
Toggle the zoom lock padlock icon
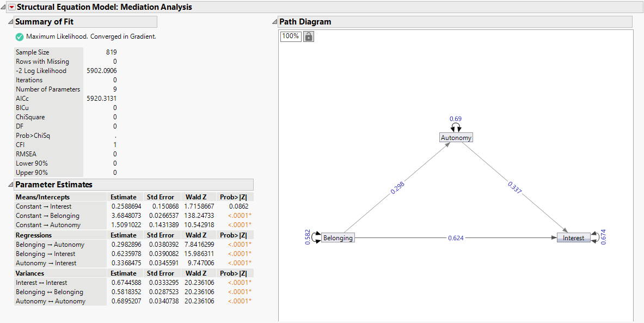tap(308, 36)
